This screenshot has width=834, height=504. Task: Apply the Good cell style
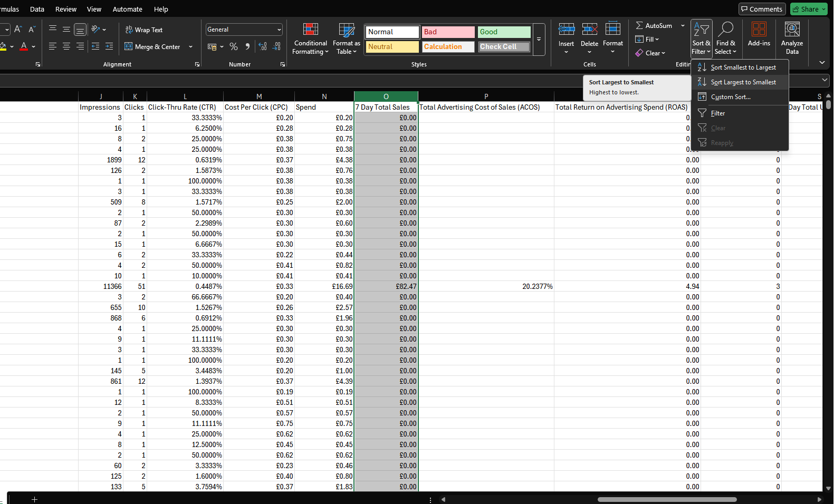(504, 32)
